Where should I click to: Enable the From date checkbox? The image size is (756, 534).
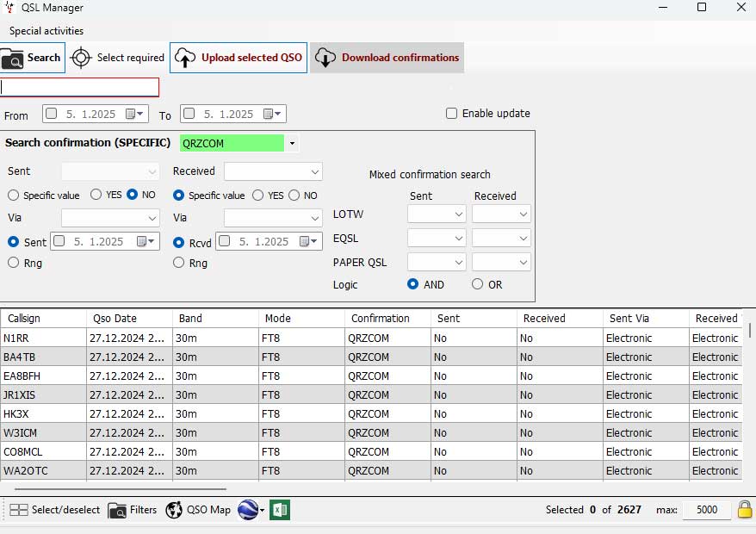(51, 114)
